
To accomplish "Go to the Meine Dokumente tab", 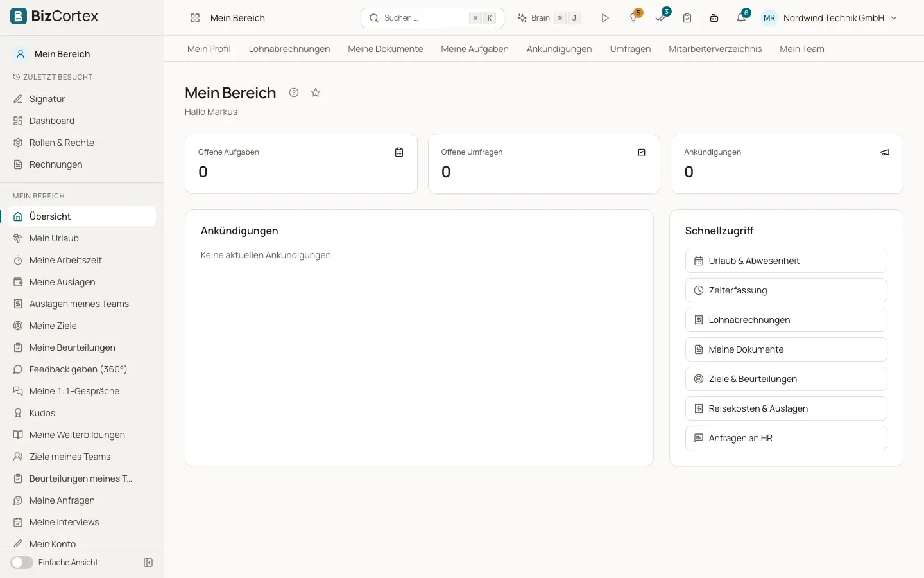I will tap(386, 49).
